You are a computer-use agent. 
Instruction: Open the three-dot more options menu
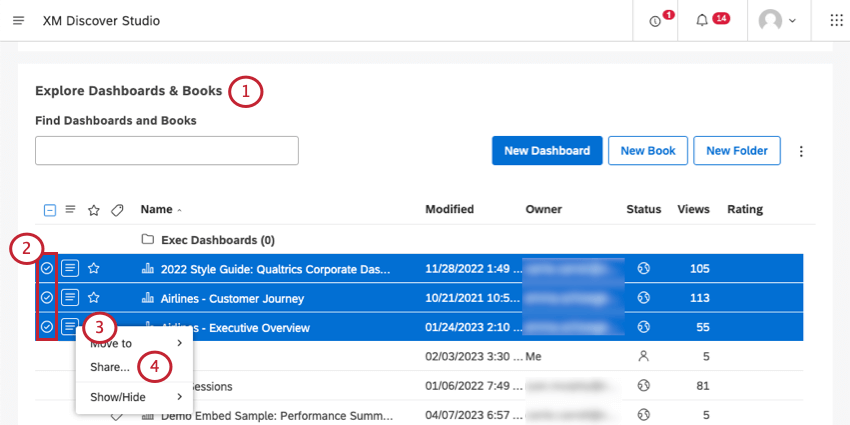click(801, 151)
